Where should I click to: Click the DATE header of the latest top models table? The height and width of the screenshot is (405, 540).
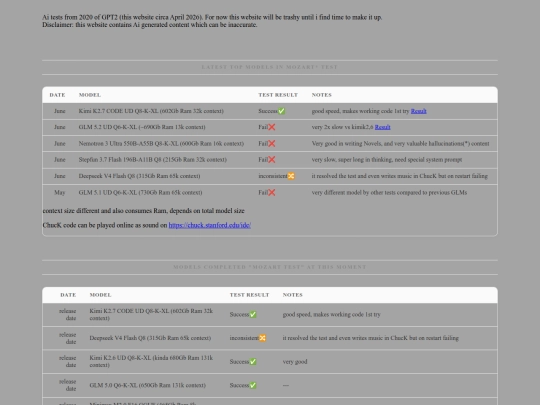click(x=57, y=95)
